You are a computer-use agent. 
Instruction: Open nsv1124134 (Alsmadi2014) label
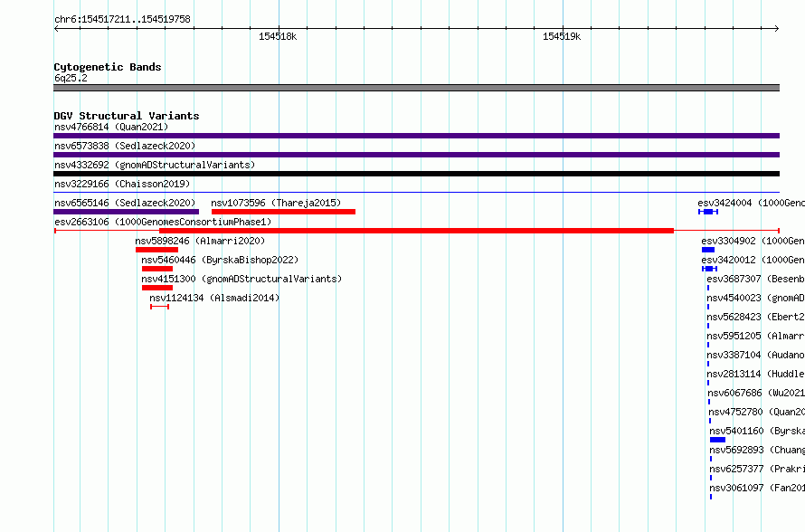click(214, 298)
